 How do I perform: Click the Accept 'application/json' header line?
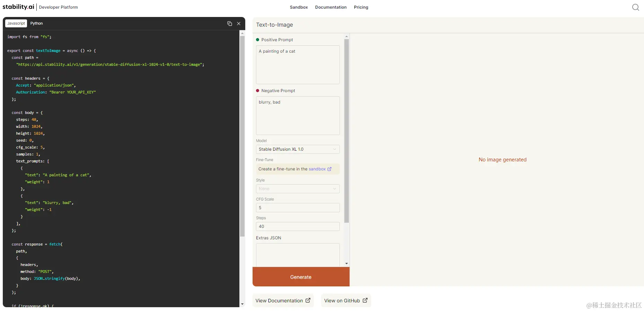coord(46,85)
